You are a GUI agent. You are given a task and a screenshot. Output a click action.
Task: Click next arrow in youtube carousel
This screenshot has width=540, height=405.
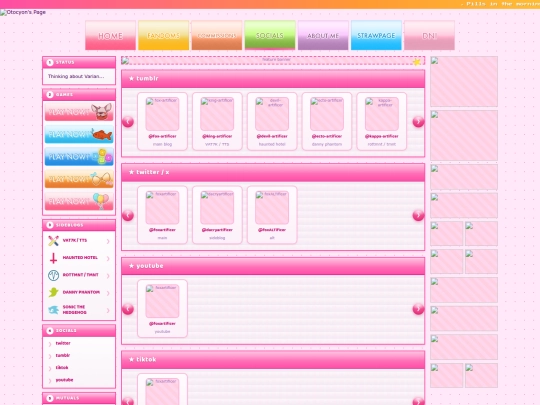418,309
